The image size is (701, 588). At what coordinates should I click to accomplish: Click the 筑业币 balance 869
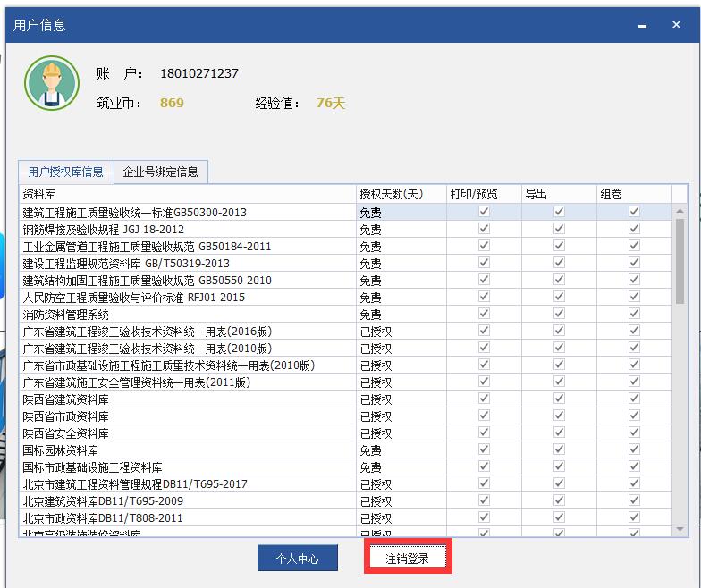coord(172,103)
